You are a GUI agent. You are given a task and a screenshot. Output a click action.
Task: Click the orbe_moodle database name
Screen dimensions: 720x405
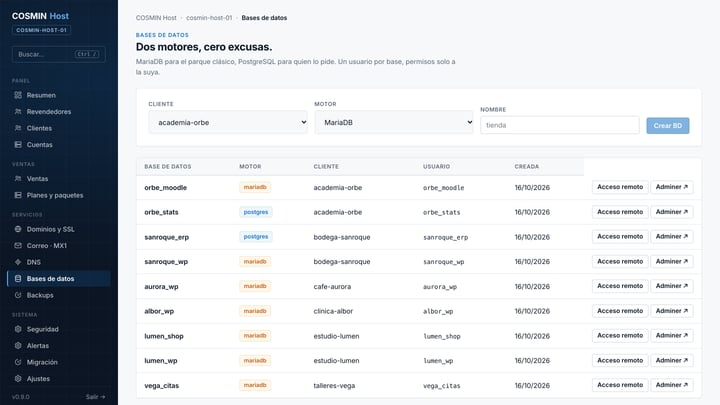[165, 187]
